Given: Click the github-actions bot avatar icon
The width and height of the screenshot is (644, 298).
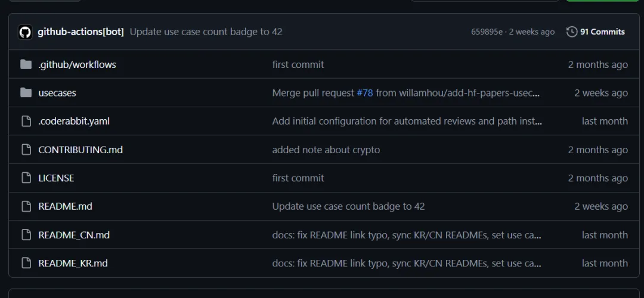Looking at the screenshot, I should pos(25,32).
